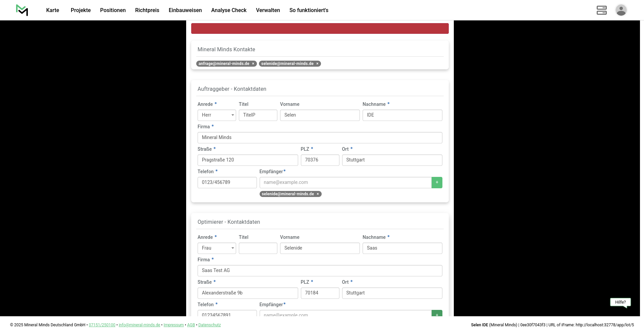
Task: Click the info@mineral-minds.de email link
Action: pos(139,325)
